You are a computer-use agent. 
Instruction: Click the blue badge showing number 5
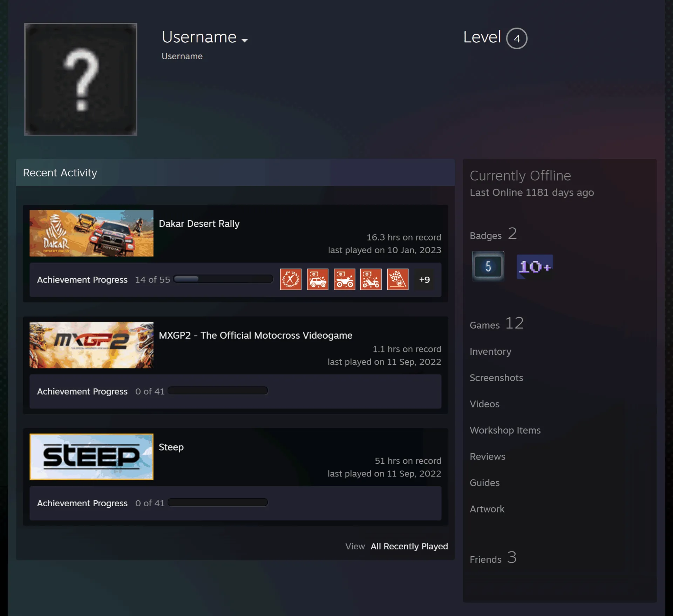coord(488,266)
